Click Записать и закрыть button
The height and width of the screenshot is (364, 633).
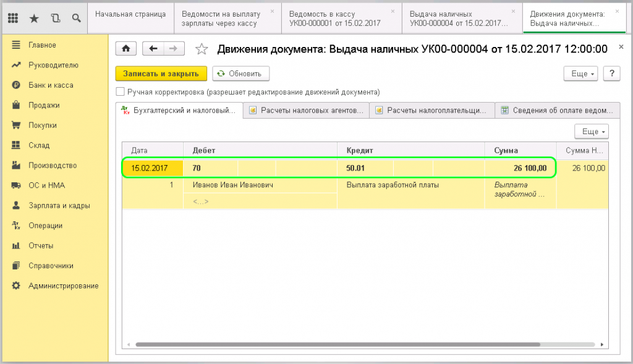pos(161,74)
